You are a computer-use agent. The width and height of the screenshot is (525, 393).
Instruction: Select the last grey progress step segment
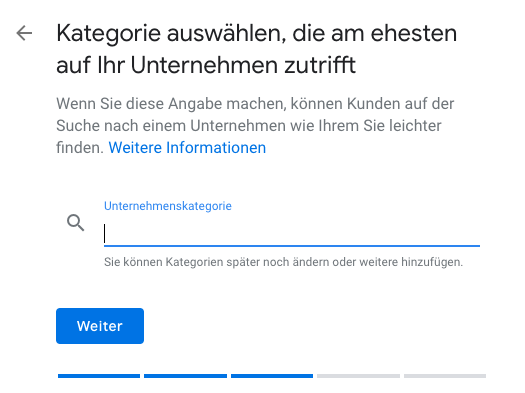click(x=445, y=376)
